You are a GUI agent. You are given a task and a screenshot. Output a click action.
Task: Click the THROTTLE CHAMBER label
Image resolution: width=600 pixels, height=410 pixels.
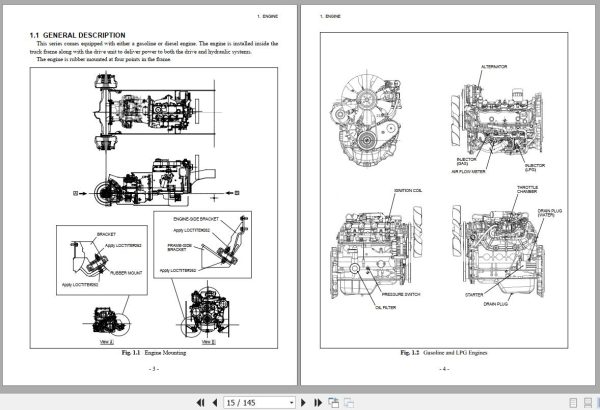[x=527, y=189]
